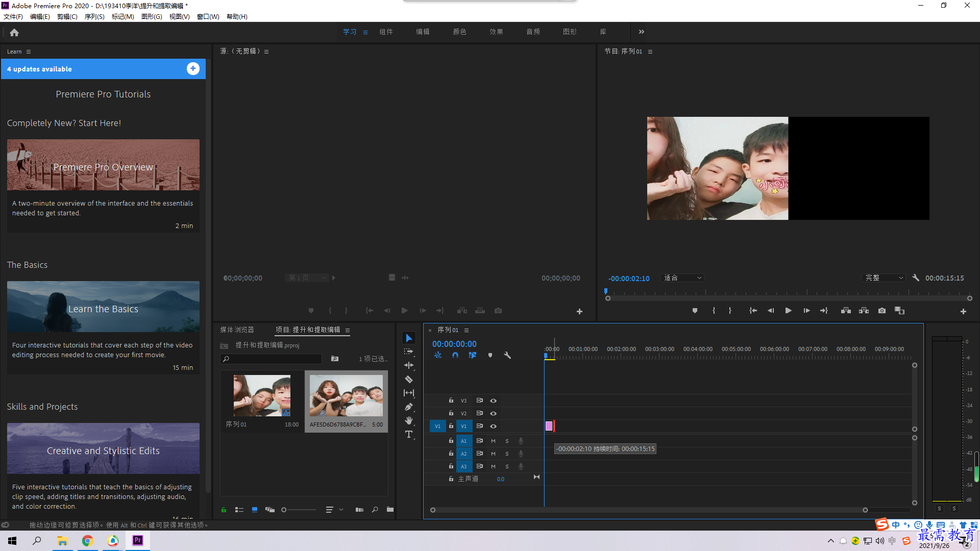Mark Out point in Program Monitor
This screenshot has width=980, height=551.
pyautogui.click(x=730, y=311)
